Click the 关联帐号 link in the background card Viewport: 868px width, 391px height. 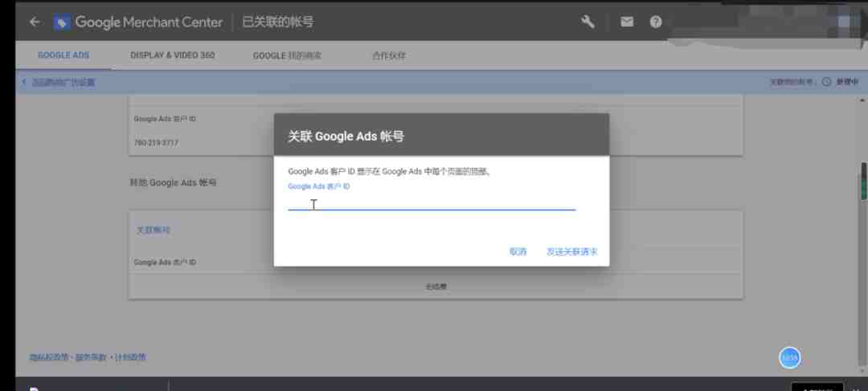pyautogui.click(x=154, y=230)
